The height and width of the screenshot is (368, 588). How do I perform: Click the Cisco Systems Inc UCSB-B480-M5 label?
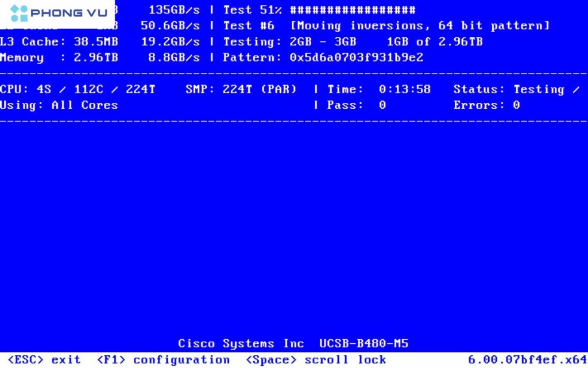point(293,343)
